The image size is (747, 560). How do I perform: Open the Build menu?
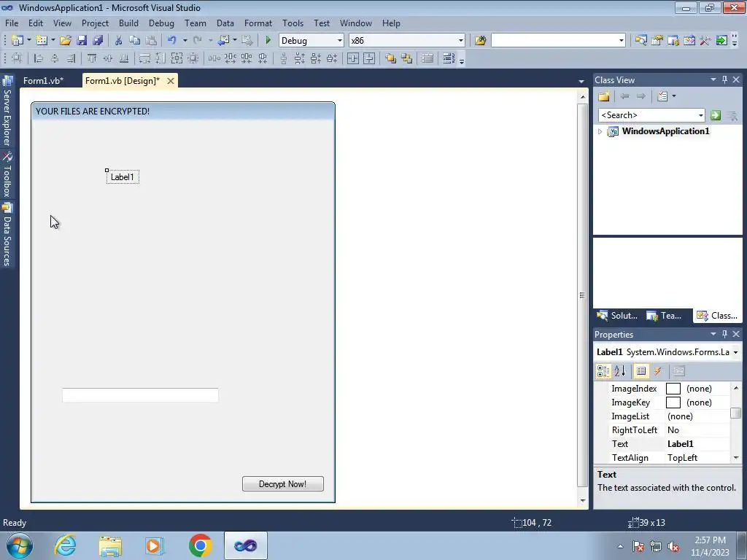(x=128, y=23)
